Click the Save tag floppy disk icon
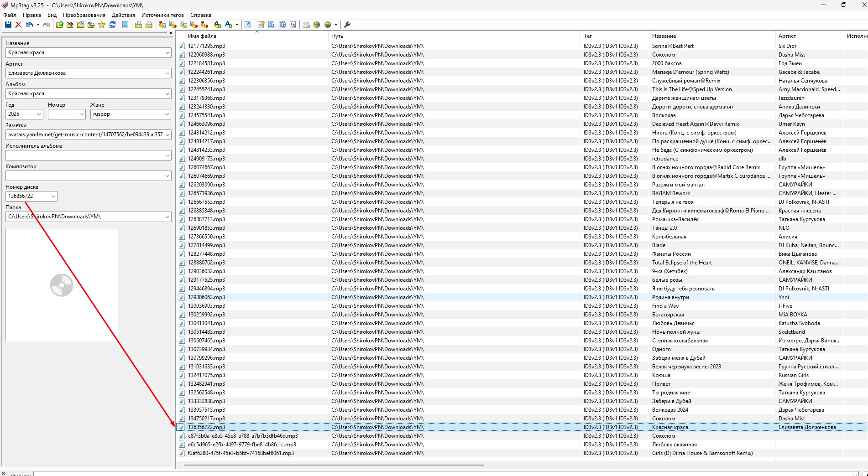 click(8, 25)
